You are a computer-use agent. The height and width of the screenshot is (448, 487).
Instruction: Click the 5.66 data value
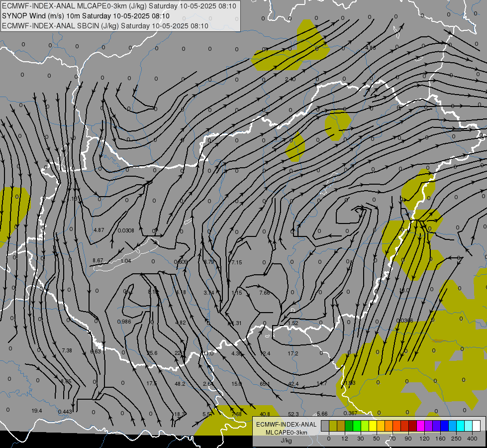[x=322, y=414]
